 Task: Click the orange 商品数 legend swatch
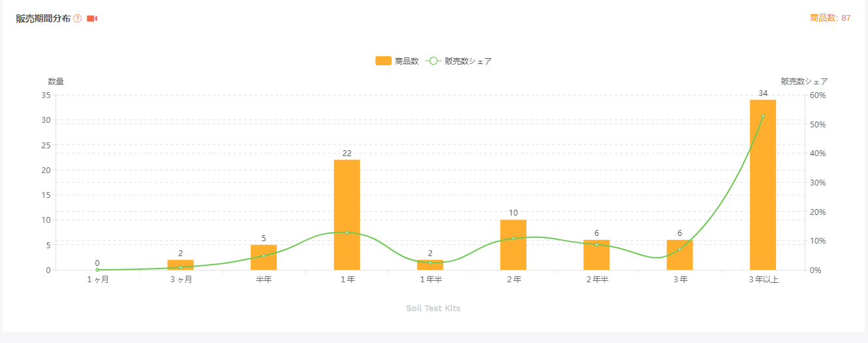[x=383, y=61]
